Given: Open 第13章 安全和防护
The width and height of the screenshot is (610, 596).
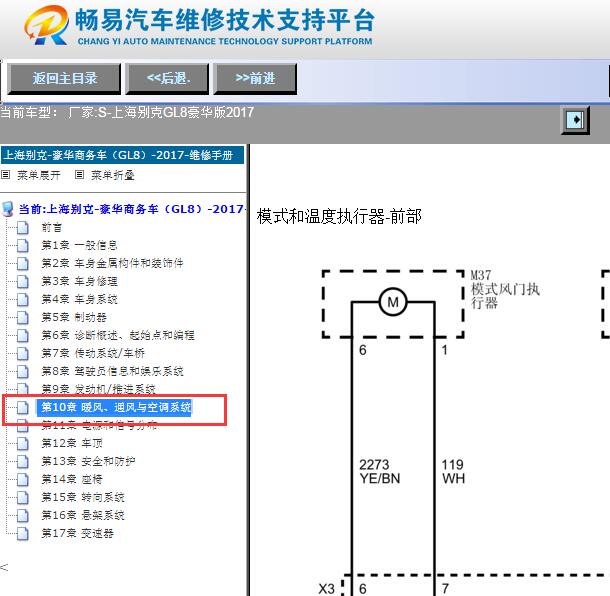Looking at the screenshot, I should [88, 461].
